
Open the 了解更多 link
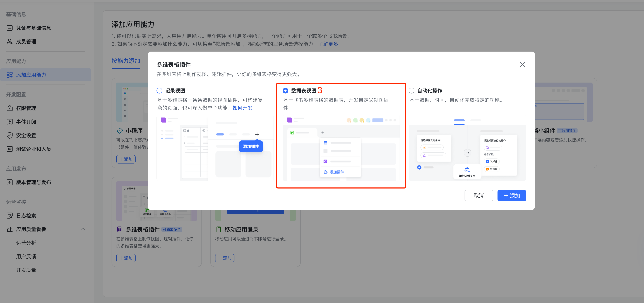pyautogui.click(x=328, y=44)
